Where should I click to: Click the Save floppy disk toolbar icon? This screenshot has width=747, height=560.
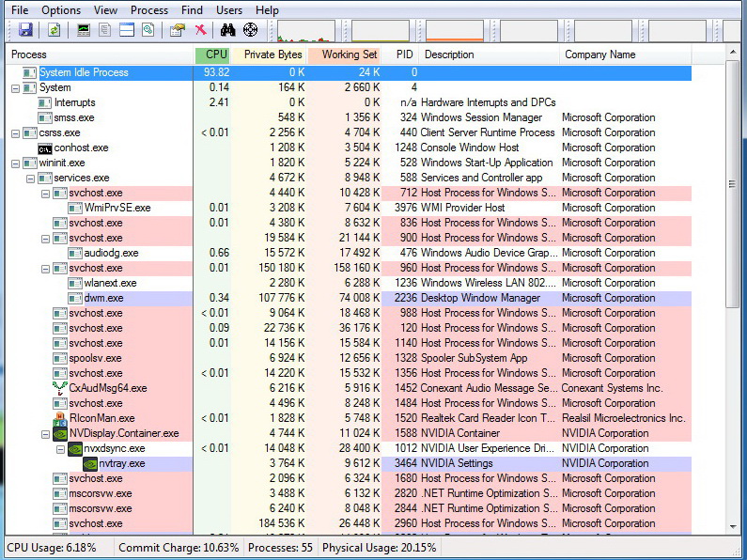click(25, 30)
